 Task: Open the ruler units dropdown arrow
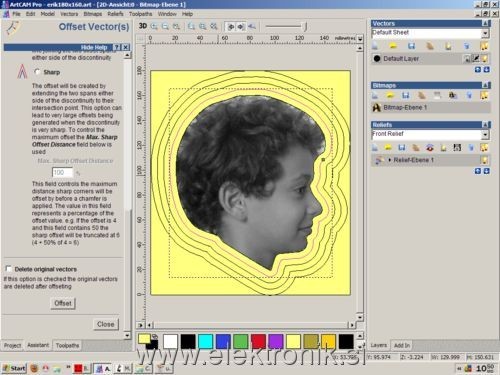pos(360,39)
